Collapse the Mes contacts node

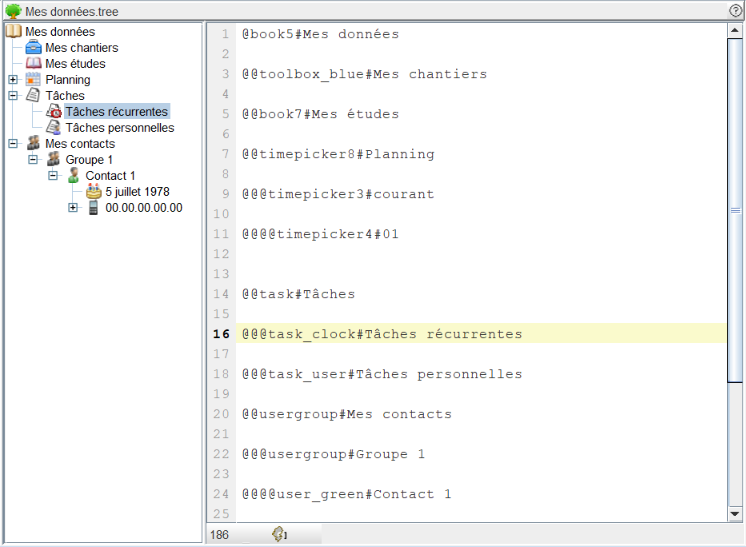pos(13,143)
